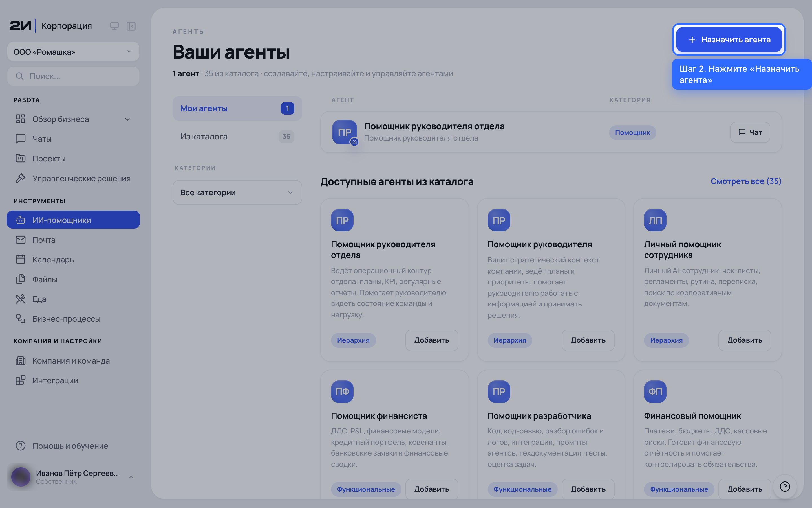Click the Поиск search field

coord(73,76)
